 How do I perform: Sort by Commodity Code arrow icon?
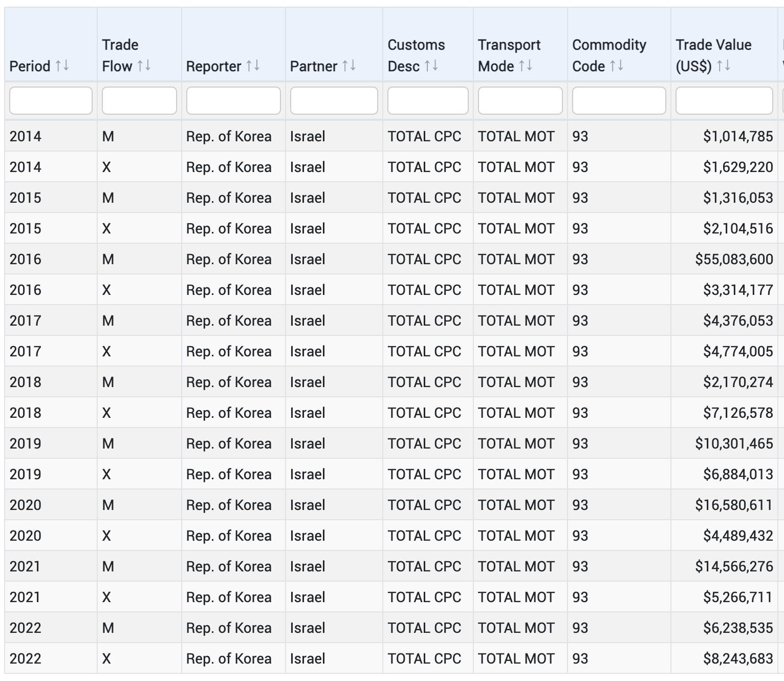[x=617, y=66]
